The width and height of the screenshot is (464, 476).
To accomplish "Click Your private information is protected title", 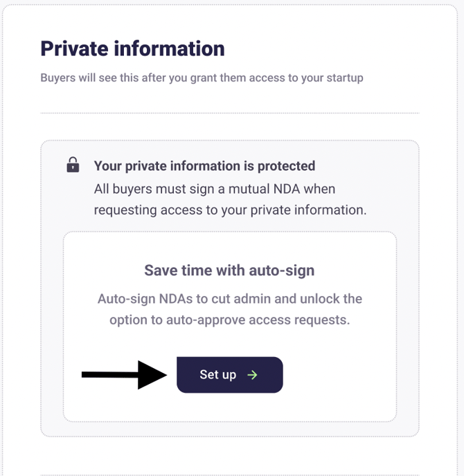I will click(x=204, y=166).
